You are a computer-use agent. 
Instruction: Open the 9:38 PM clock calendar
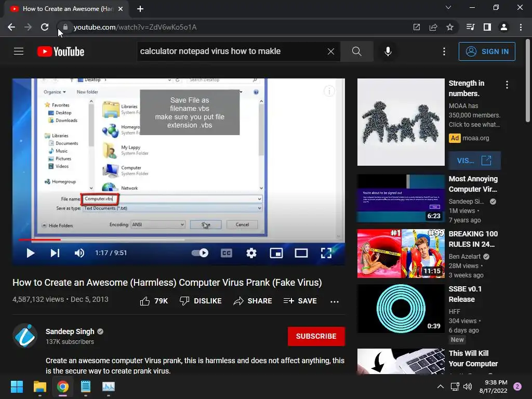(x=494, y=387)
